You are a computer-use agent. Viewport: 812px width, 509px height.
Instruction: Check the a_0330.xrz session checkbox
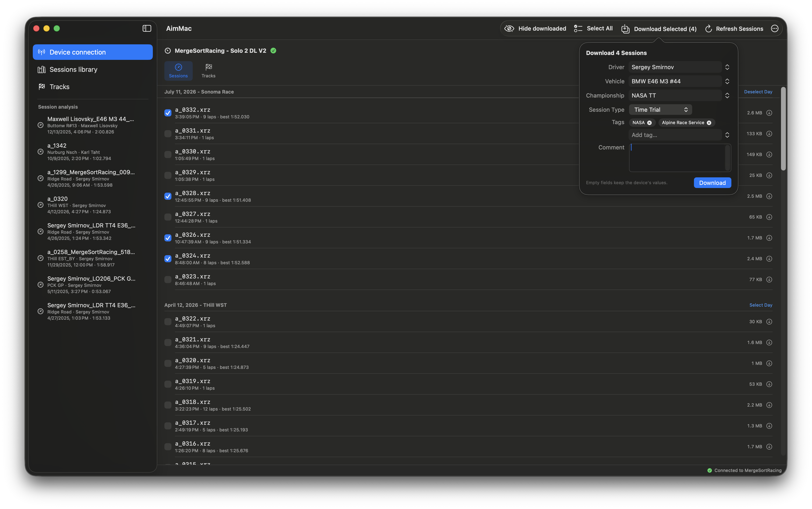point(168,155)
